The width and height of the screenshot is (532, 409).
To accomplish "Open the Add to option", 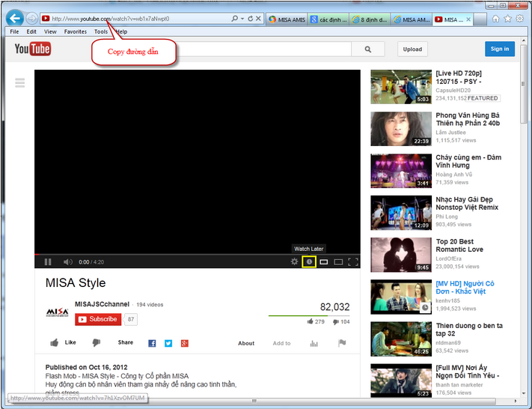I will 281,343.
